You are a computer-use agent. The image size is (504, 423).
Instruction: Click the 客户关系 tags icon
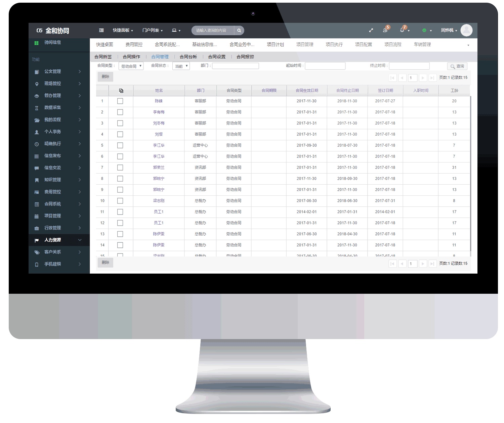(x=37, y=252)
